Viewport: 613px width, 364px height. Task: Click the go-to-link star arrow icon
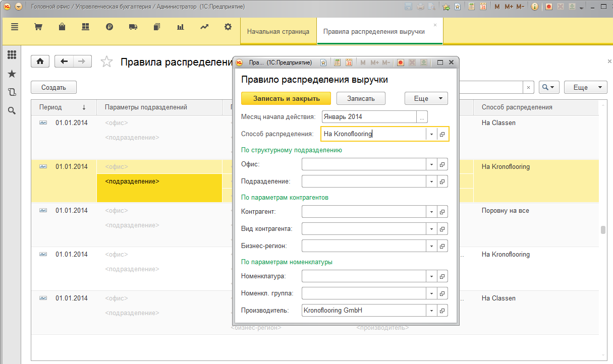pyautogui.click(x=446, y=7)
